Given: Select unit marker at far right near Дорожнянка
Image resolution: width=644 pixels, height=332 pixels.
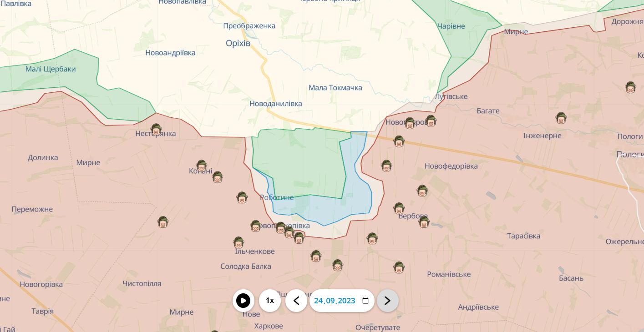Looking at the screenshot, I should [x=630, y=87].
